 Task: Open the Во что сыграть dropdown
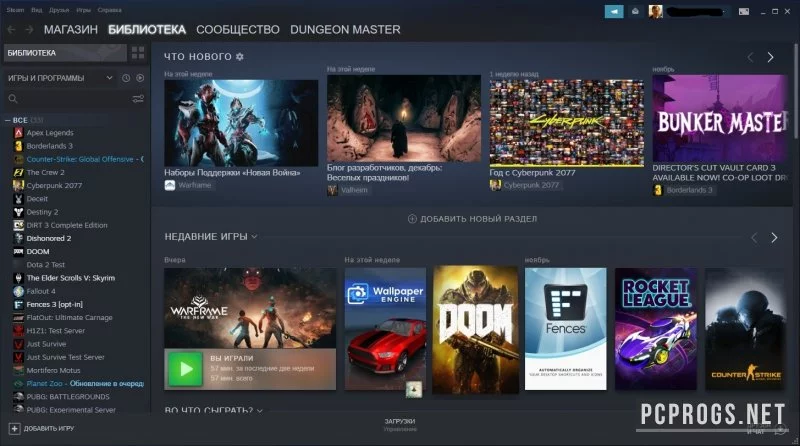pyautogui.click(x=260, y=411)
